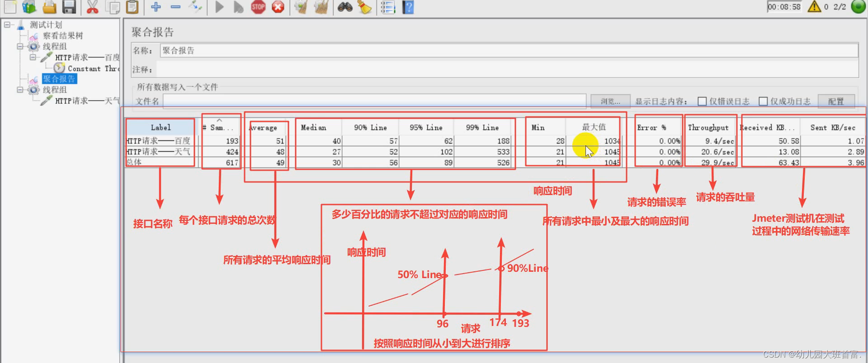
Task: Click the Paste clipboard icon
Action: pyautogui.click(x=132, y=6)
